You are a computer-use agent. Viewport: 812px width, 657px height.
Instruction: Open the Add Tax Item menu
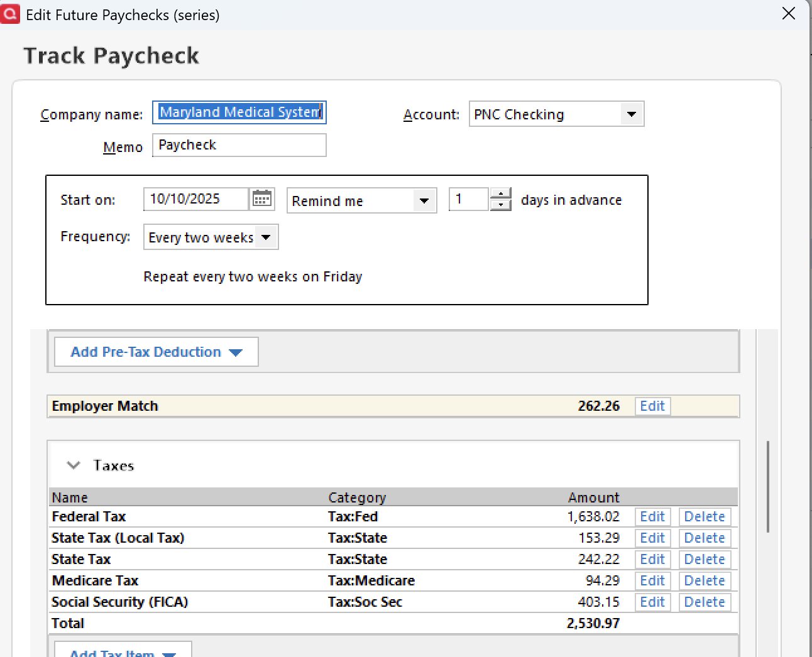[123, 649]
